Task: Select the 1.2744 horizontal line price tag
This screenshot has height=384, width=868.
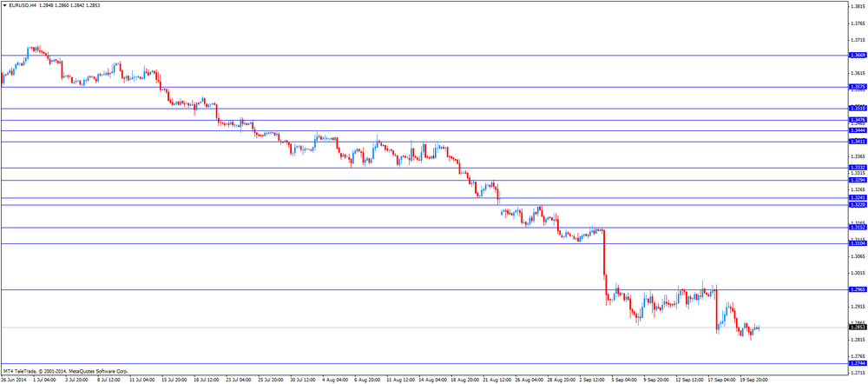Action: [858, 363]
